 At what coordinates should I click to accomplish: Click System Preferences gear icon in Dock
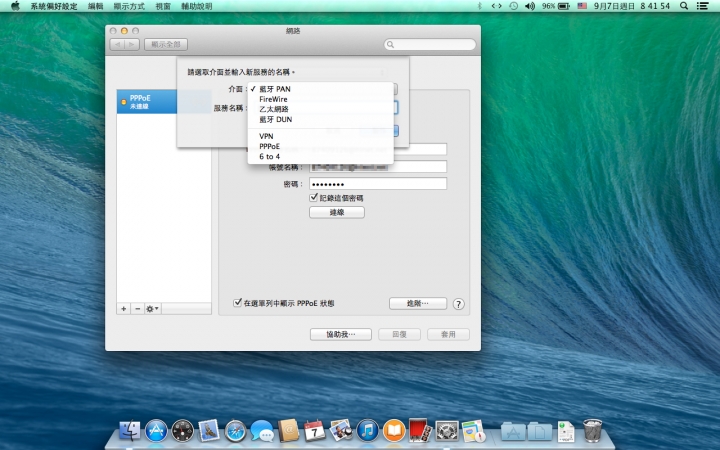447,431
